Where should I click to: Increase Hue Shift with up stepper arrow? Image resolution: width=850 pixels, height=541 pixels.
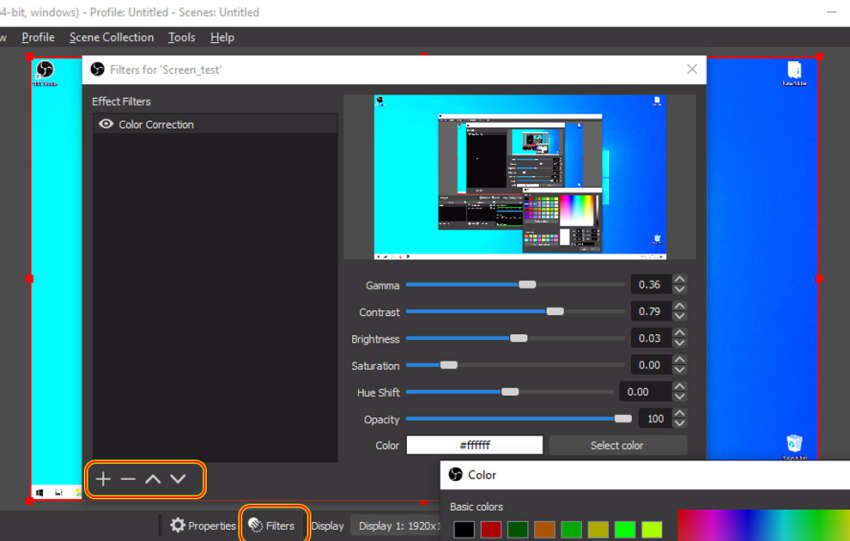pos(679,386)
